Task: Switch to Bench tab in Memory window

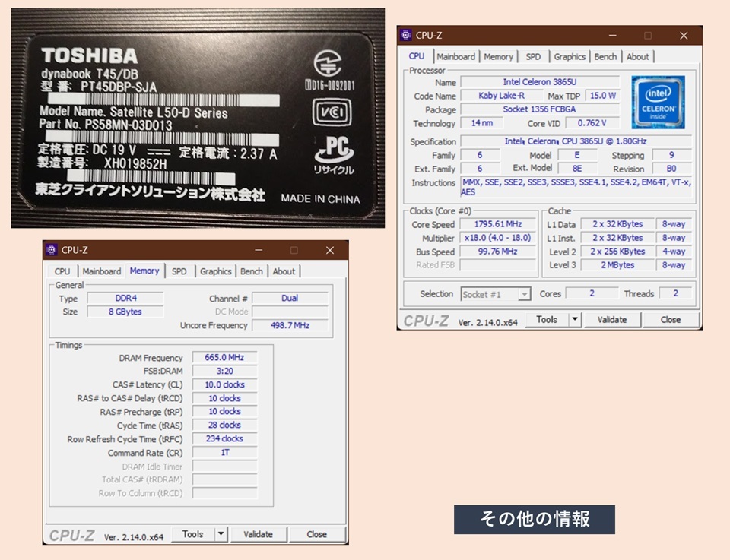Action: (x=252, y=271)
